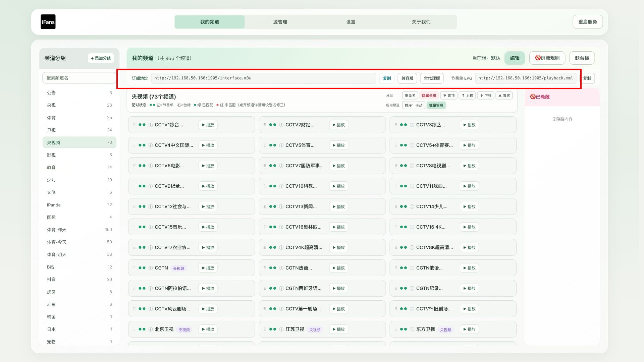Screen dimensions: 644x362
Task: Send group to bottom with 置底
Action: click(504, 96)
